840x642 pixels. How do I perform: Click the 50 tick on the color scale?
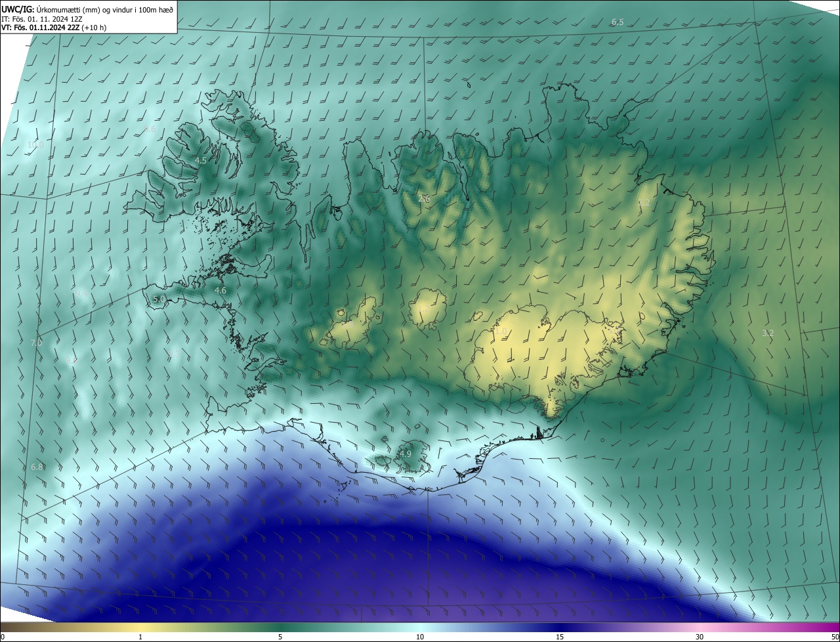pos(835,637)
